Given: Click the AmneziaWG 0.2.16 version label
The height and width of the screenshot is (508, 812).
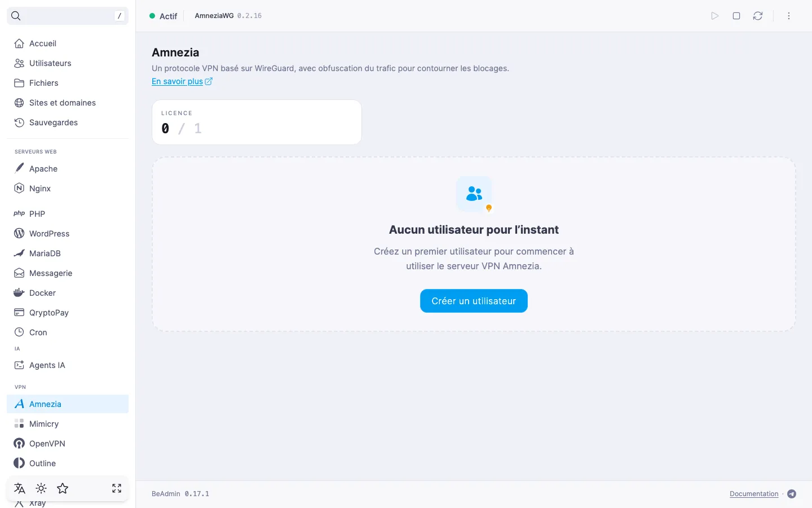Looking at the screenshot, I should [x=228, y=16].
